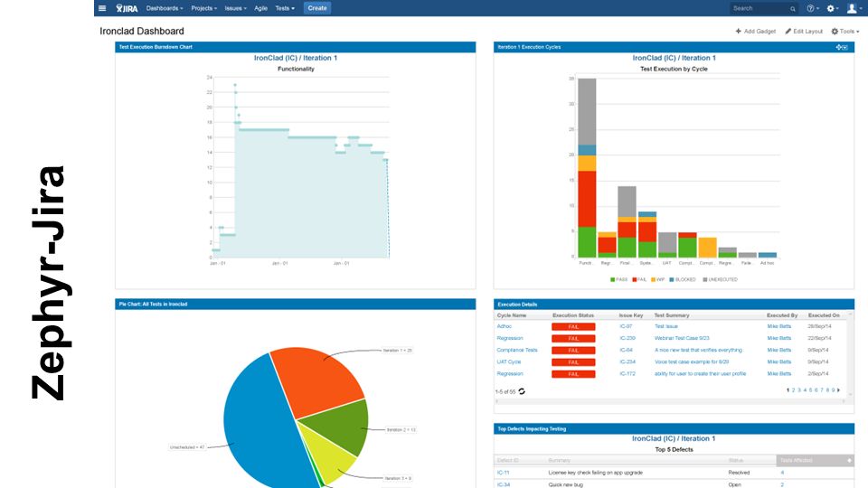Open the Dashboards dropdown menu
Screen dimensions: 868x488
pos(165,8)
